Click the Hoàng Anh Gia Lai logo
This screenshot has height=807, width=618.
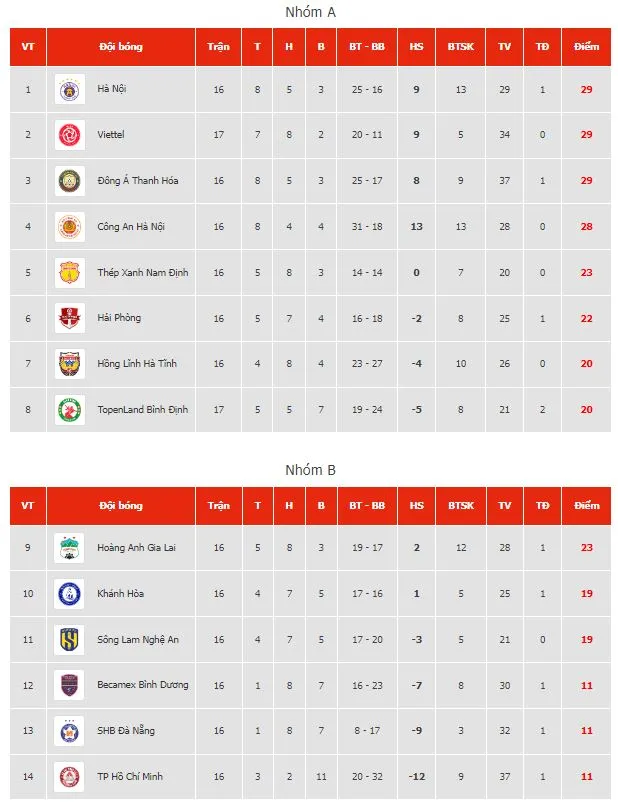[x=70, y=548]
